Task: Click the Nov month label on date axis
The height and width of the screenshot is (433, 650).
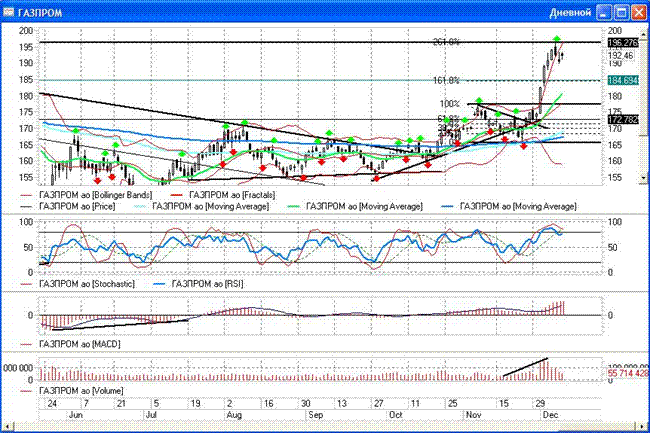Action: 473,415
